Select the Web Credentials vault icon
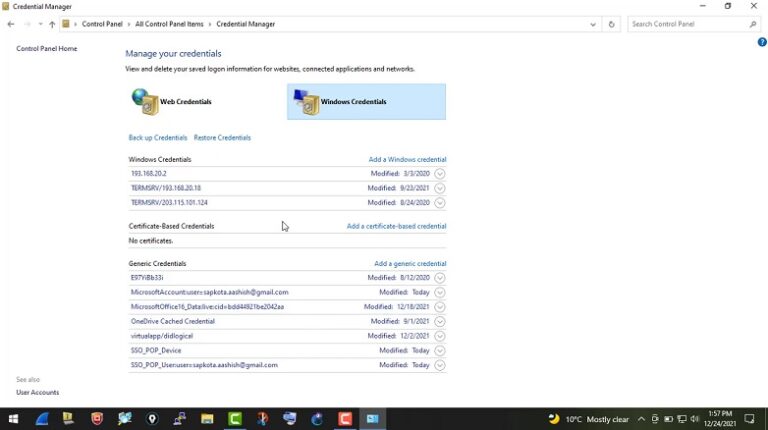This screenshot has height=430, width=768. tap(146, 101)
